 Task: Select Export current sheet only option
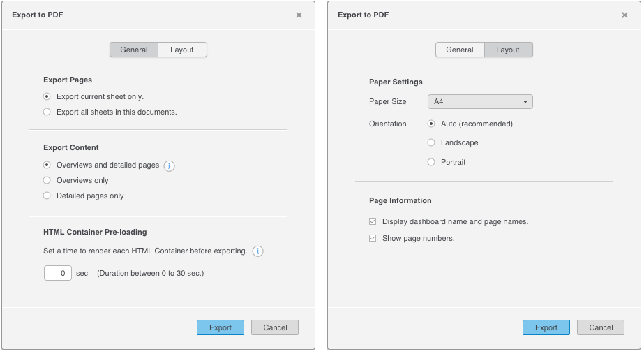[47, 97]
